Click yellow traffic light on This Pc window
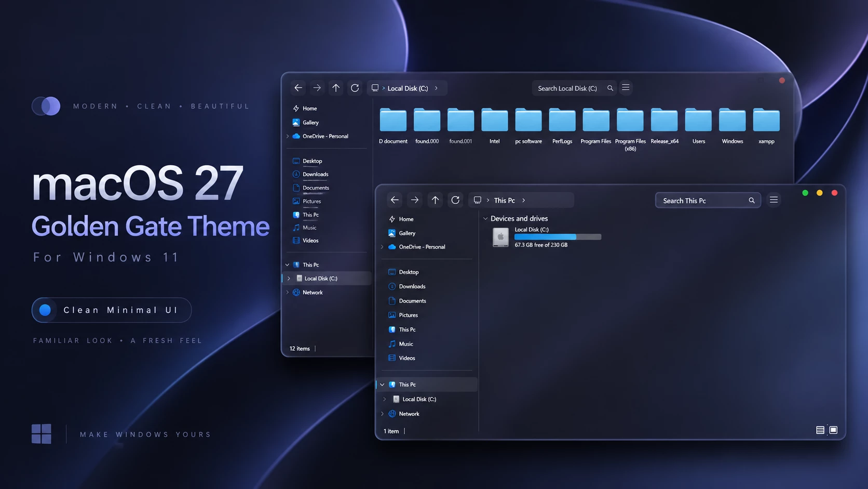Viewport: 868px width, 489px height. (x=820, y=193)
